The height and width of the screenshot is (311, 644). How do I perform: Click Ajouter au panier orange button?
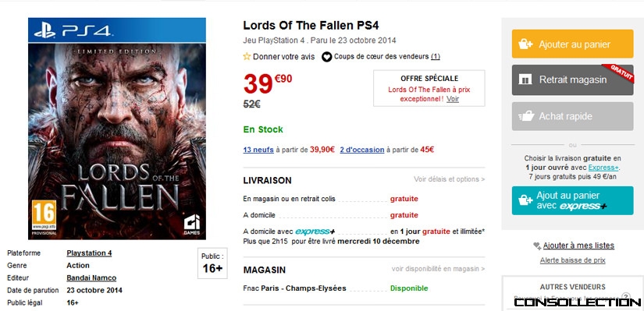point(572,44)
